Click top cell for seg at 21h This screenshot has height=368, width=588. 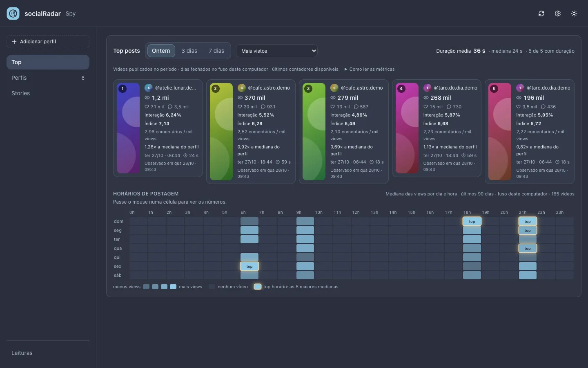click(x=528, y=230)
